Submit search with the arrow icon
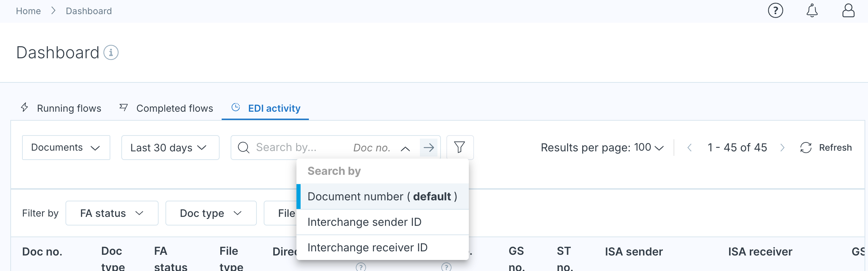The width and height of the screenshot is (868, 271). tap(428, 148)
